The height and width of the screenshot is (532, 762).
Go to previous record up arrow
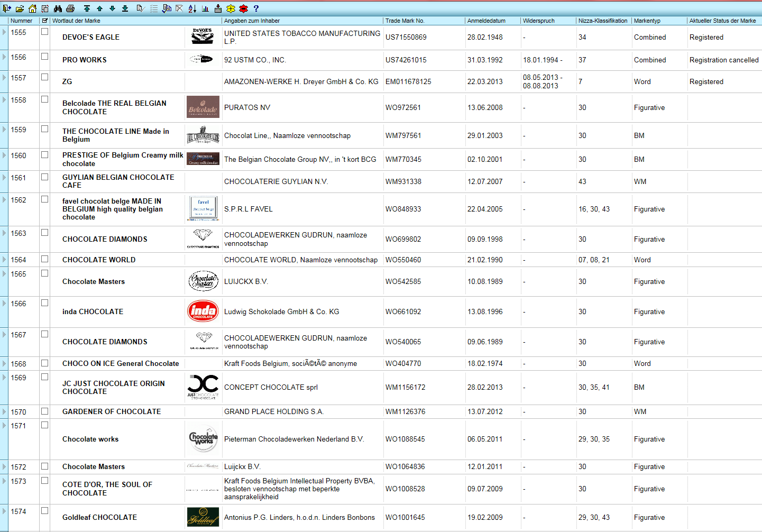(x=99, y=8)
